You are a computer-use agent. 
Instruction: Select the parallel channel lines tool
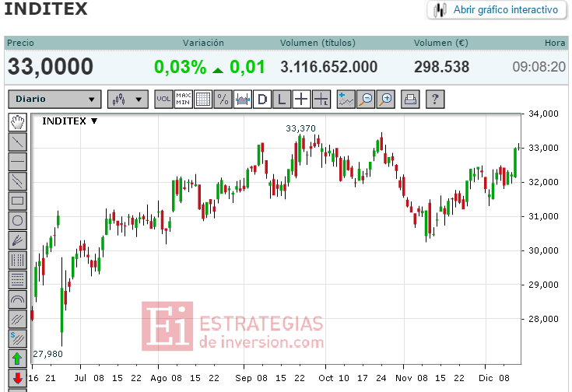pyautogui.click(x=17, y=181)
